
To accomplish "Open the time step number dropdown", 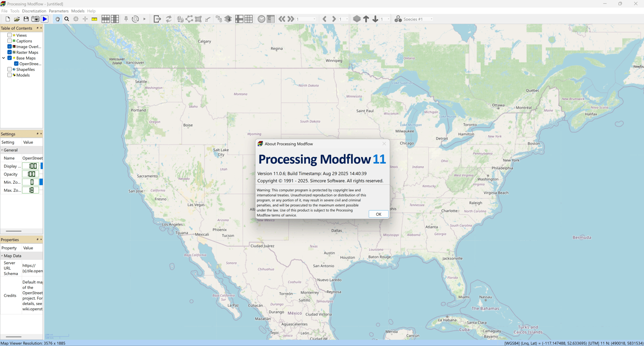I will pyautogui.click(x=347, y=19).
